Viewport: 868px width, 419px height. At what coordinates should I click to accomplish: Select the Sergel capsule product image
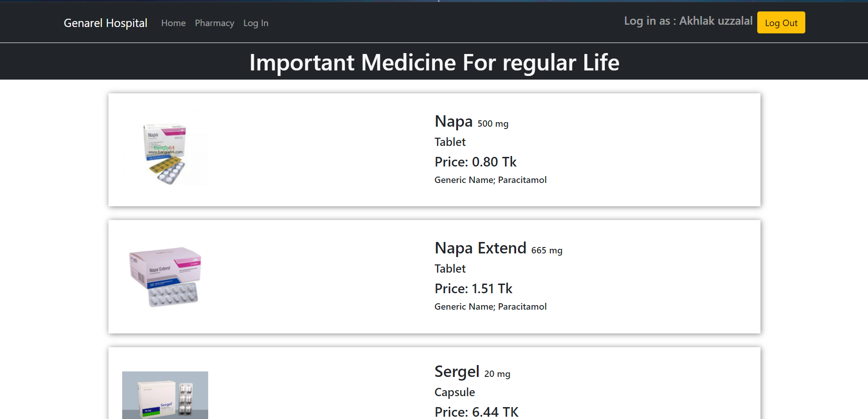(165, 395)
